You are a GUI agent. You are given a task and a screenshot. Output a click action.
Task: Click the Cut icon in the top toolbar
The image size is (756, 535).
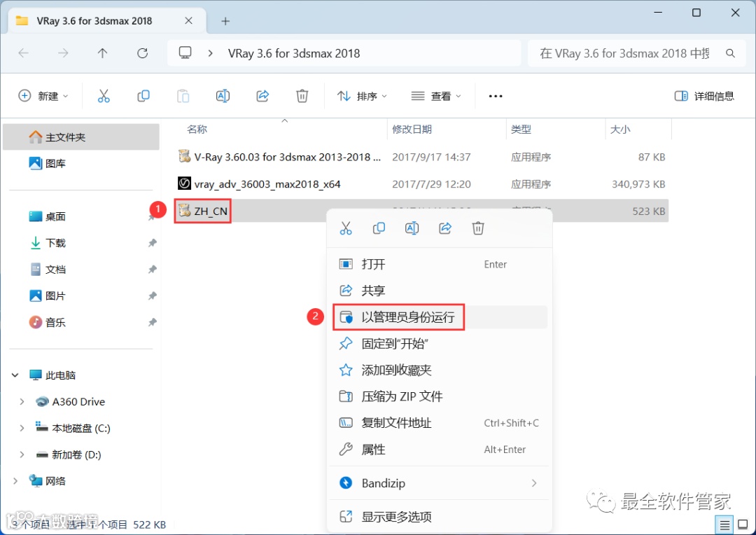tap(104, 96)
